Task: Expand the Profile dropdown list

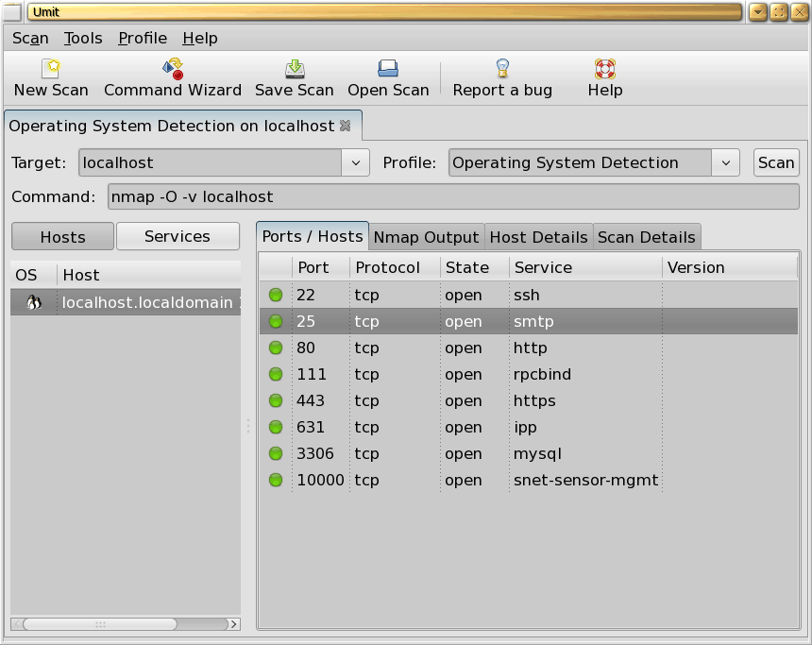Action: 725,162
